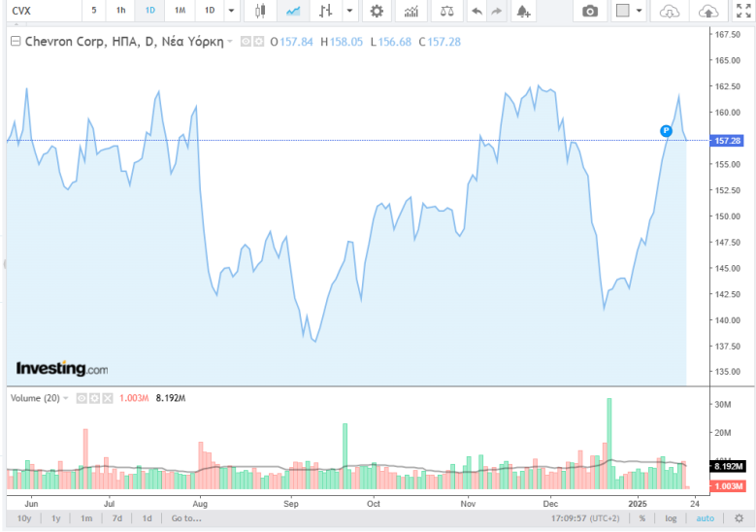Open bottom-right chart settings gear
Image resolution: width=756 pixels, height=532 pixels.
[739, 518]
